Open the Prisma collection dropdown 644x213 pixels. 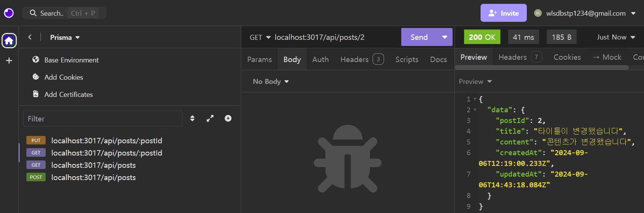pyautogui.click(x=65, y=37)
